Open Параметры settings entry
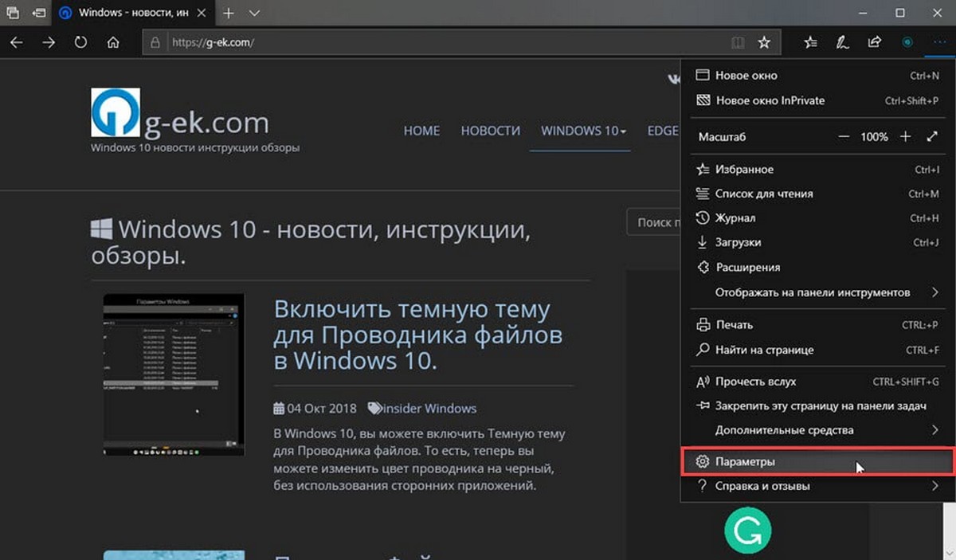 click(817, 462)
